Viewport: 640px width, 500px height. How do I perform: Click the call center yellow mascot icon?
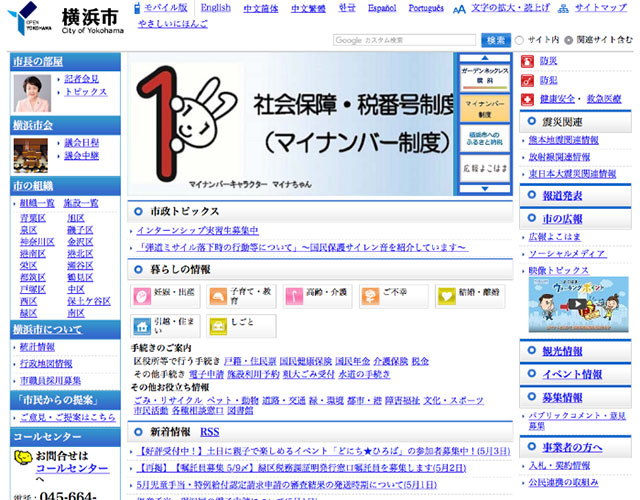coord(23,457)
